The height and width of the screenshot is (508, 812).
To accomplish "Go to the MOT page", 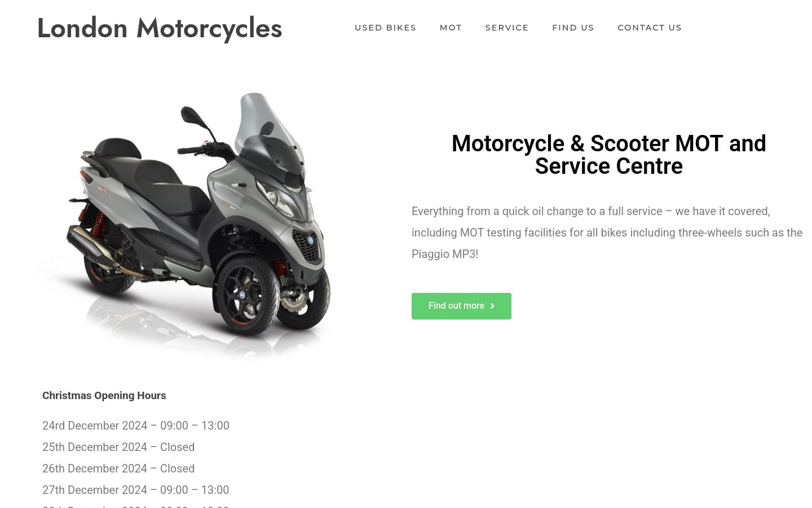I will (451, 28).
